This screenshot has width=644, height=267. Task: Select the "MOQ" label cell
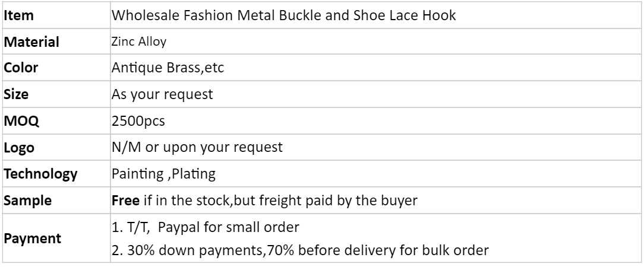tap(21, 121)
